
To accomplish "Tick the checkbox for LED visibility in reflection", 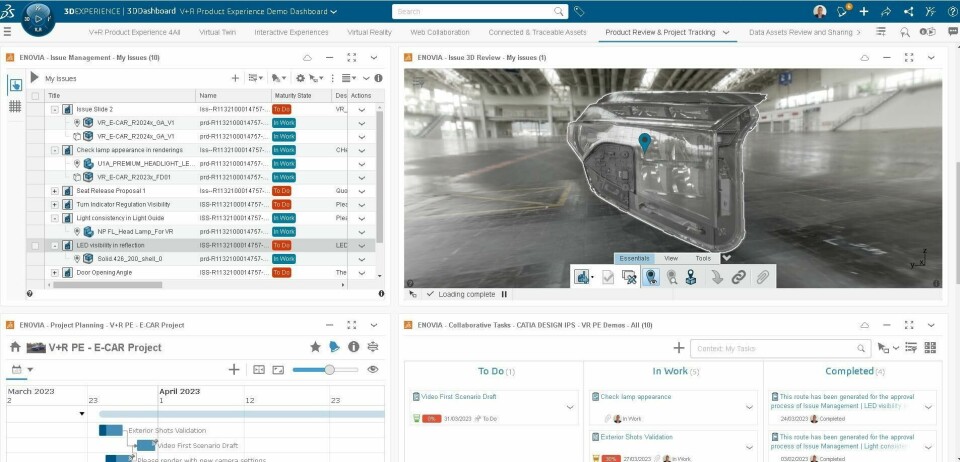I will click(37, 245).
